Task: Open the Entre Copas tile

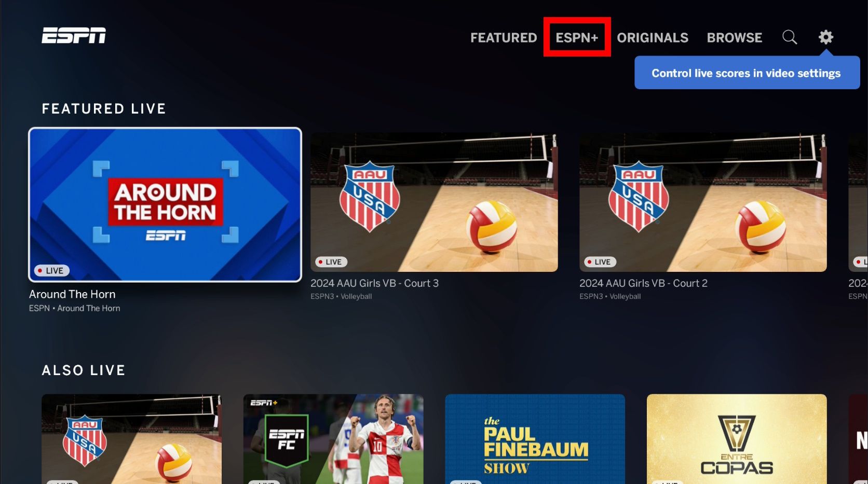Action: tap(736, 439)
